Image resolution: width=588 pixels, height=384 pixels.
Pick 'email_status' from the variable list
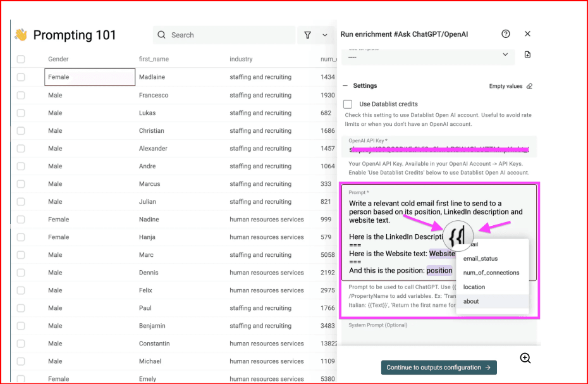[x=481, y=259]
